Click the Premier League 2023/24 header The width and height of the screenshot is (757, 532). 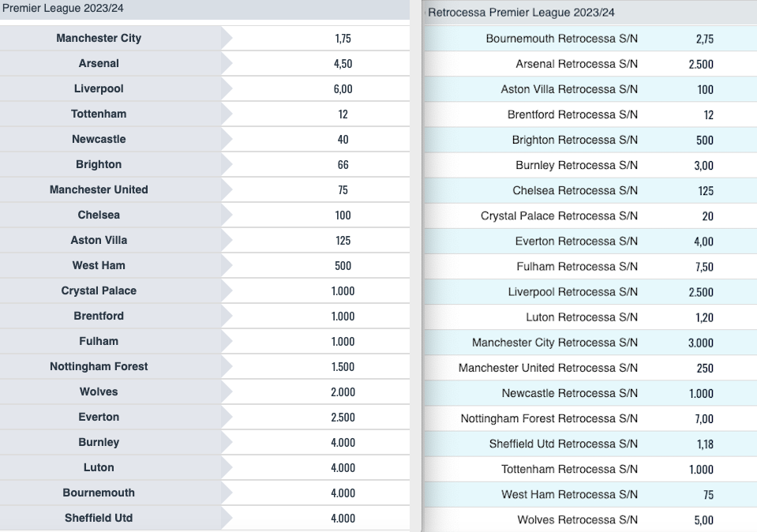coord(63,9)
